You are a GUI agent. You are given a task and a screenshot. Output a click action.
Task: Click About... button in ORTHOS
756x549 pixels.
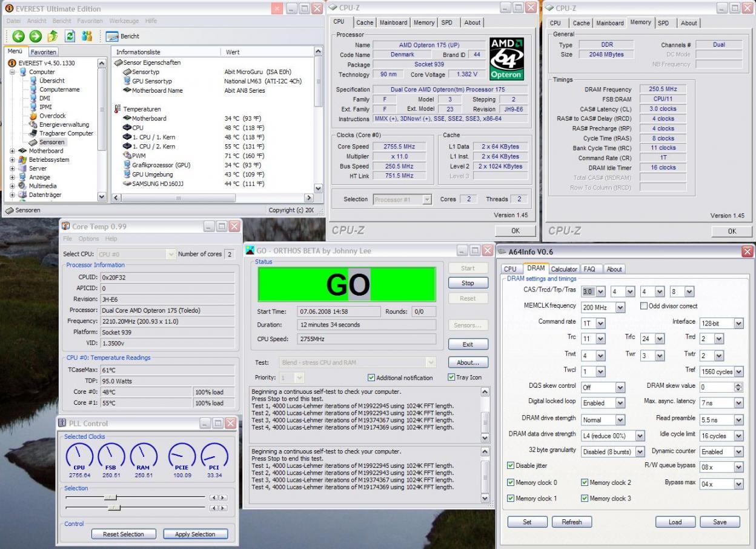point(468,362)
